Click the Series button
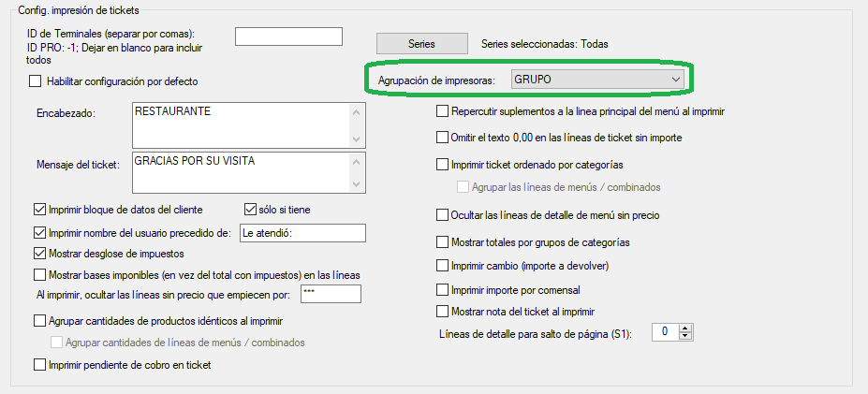Viewport: 868px width, 394px height. coord(420,43)
